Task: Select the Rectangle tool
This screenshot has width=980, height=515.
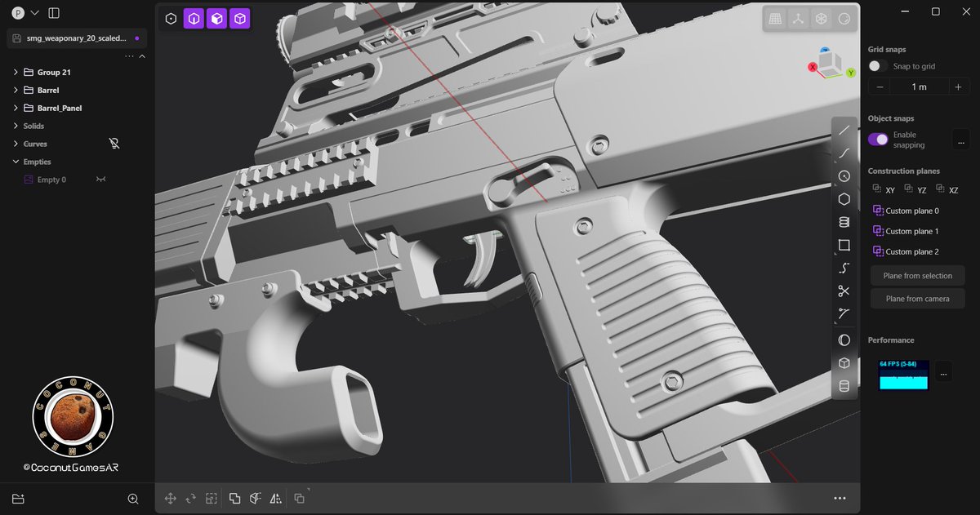Action: (844, 245)
